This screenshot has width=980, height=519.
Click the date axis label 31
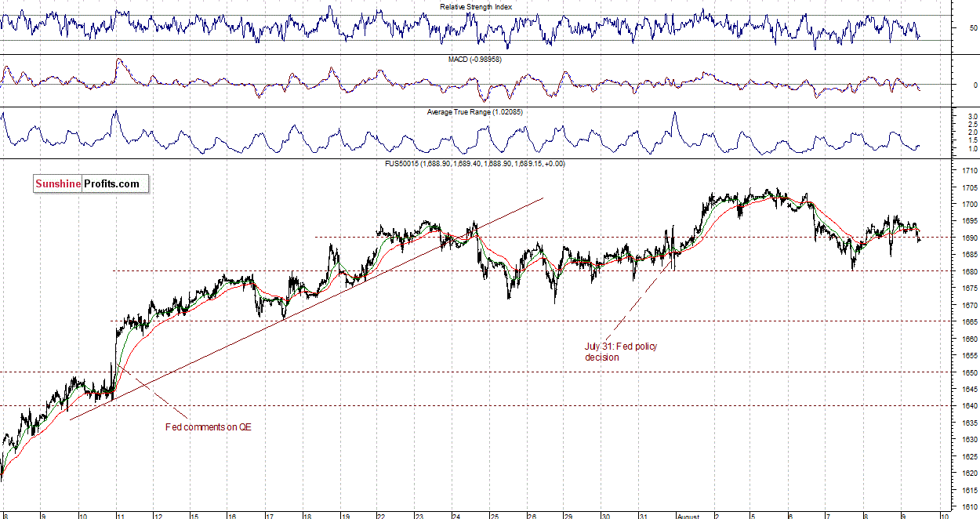[642, 516]
